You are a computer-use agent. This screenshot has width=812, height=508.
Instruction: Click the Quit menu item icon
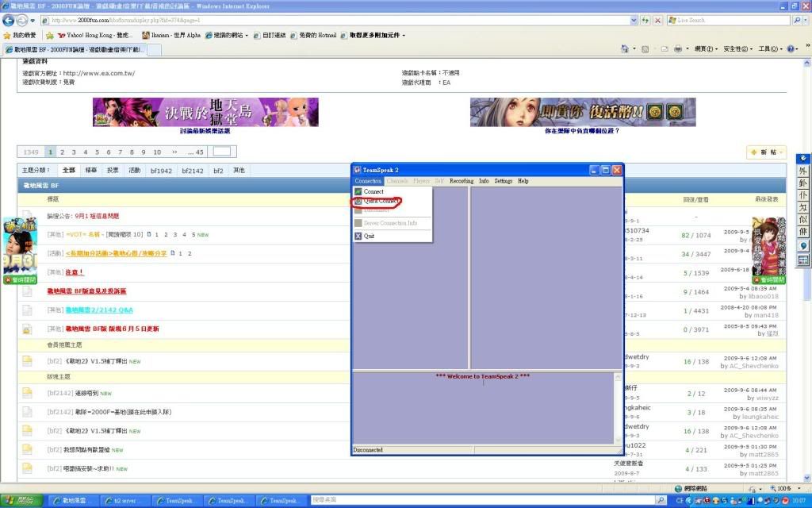(x=358, y=236)
